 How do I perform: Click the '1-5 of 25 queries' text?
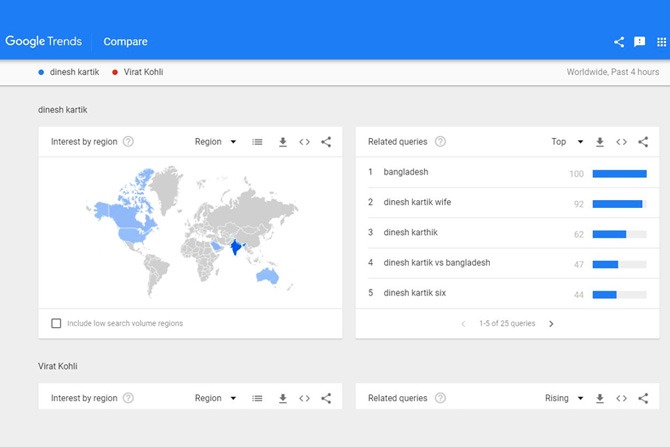507,323
